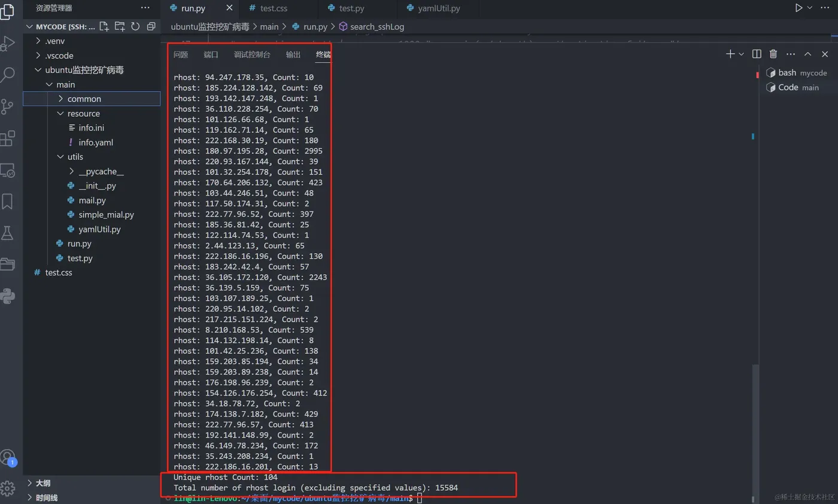
Task: Switch to the test.css editor tab
Action: point(278,8)
